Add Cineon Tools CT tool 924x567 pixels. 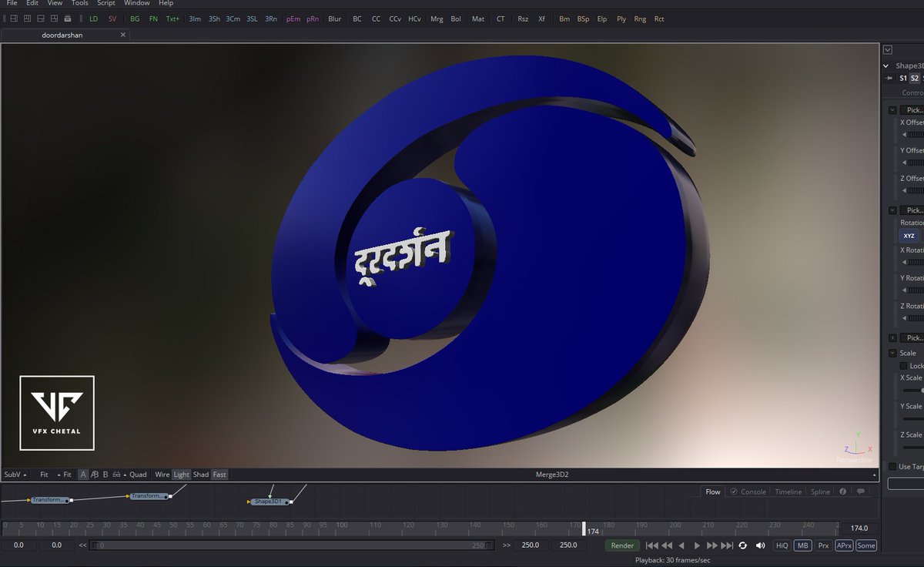click(x=500, y=18)
